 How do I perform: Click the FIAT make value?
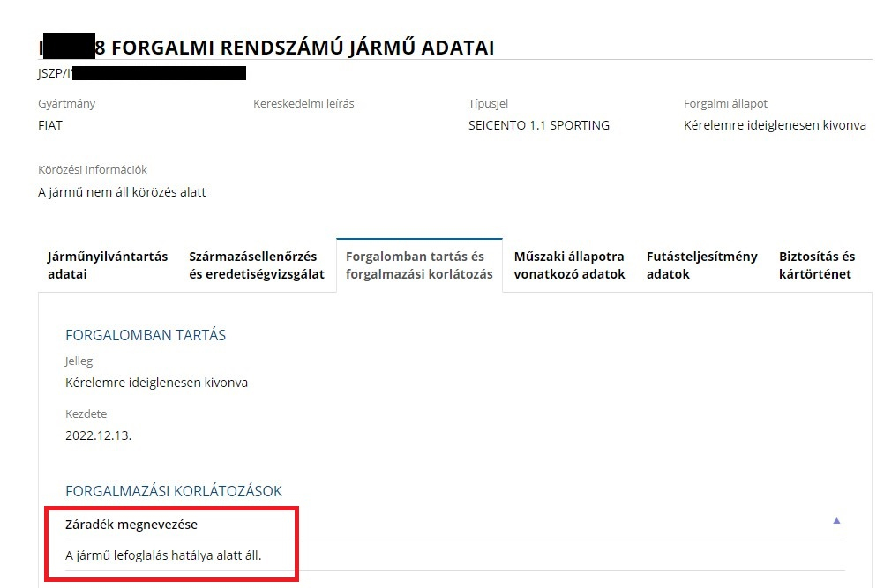50,125
